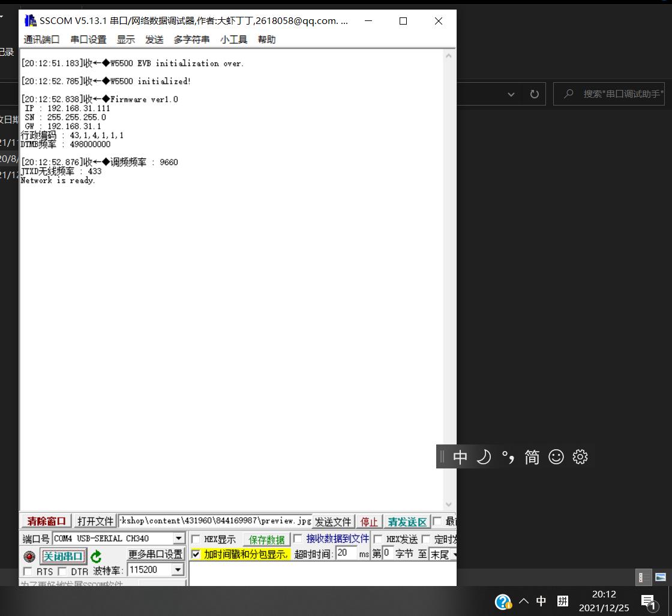
Task: Open the 串口设置 menu
Action: coord(88,40)
